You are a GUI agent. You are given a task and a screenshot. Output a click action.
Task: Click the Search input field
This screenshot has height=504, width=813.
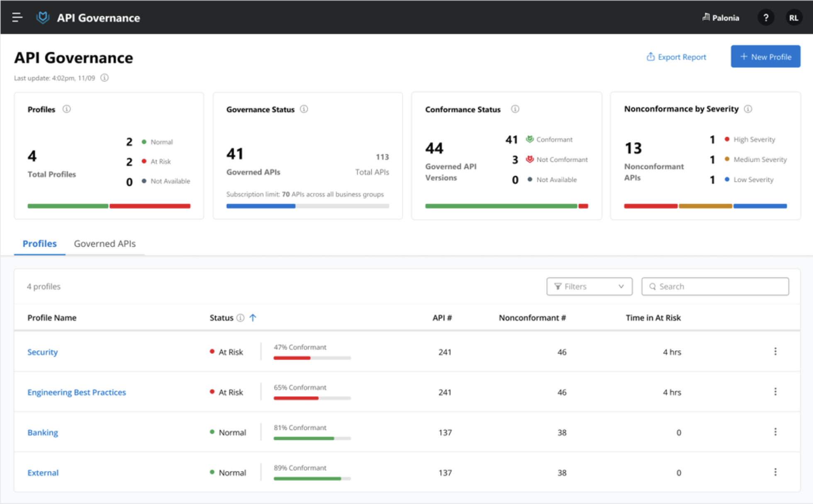[x=715, y=286]
